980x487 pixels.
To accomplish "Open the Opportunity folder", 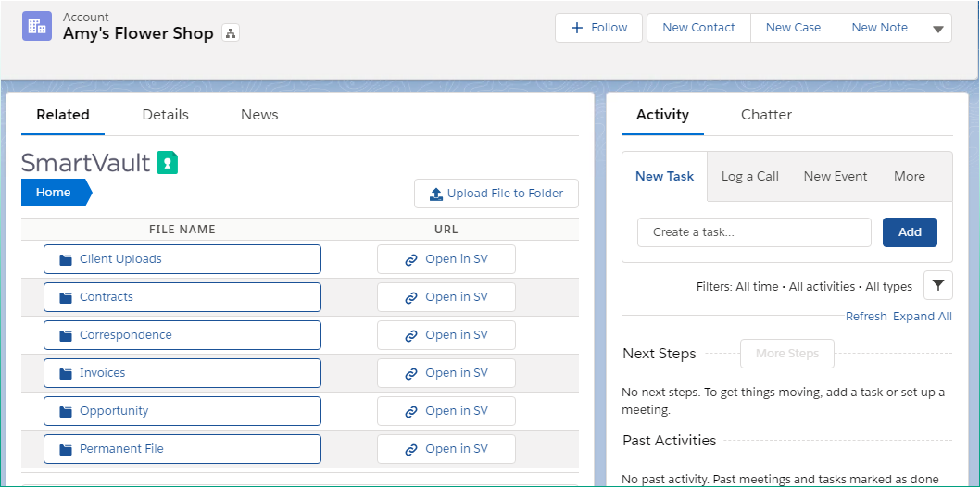I will tap(182, 411).
